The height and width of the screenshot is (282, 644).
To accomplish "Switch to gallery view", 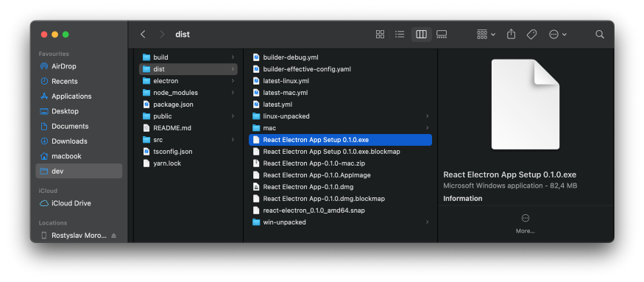I will [442, 35].
